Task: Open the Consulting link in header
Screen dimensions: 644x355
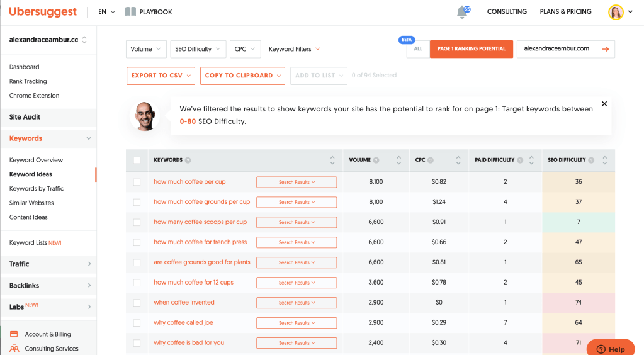Action: (507, 11)
